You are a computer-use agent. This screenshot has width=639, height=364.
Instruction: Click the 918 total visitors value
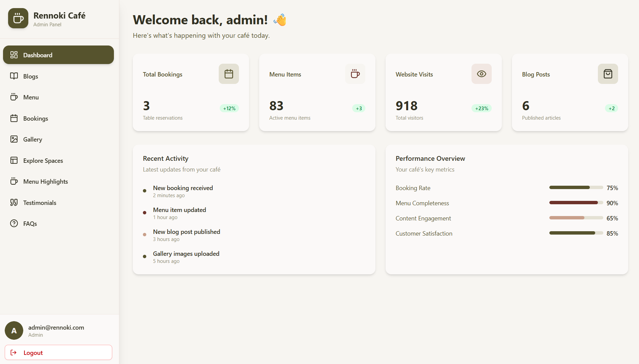[407, 106]
